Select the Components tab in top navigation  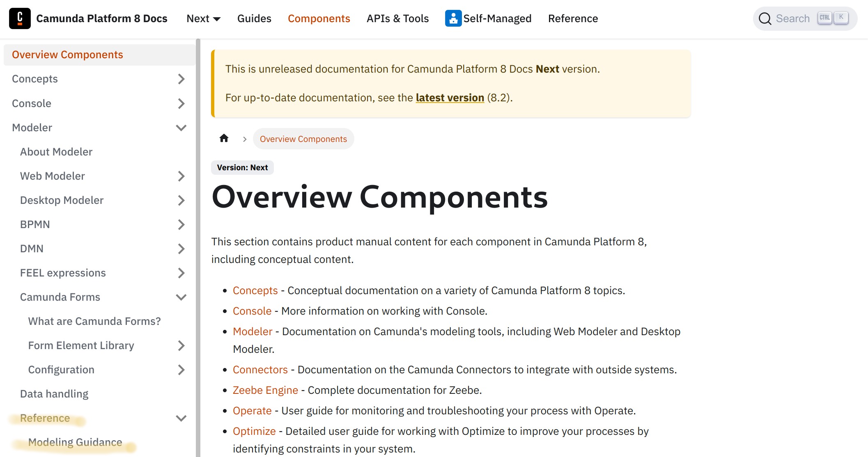point(319,18)
